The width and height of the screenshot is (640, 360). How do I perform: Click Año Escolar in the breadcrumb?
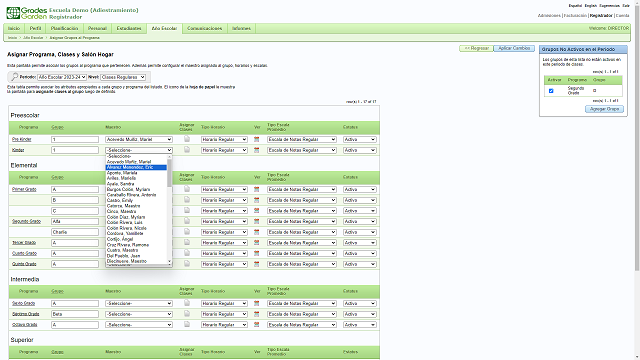pyautogui.click(x=33, y=38)
